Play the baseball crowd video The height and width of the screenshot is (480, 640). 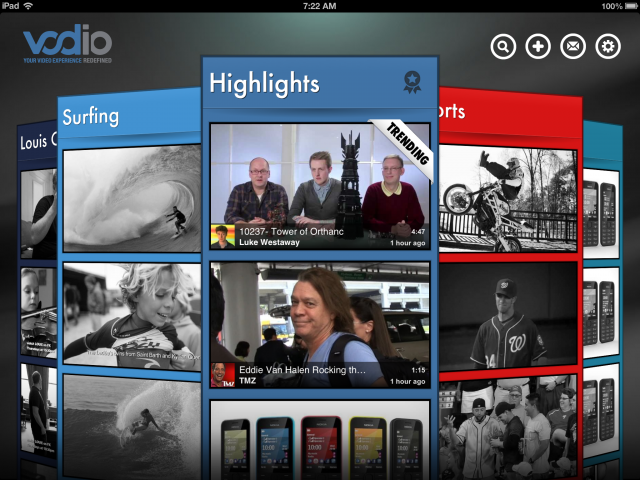click(x=508, y=427)
